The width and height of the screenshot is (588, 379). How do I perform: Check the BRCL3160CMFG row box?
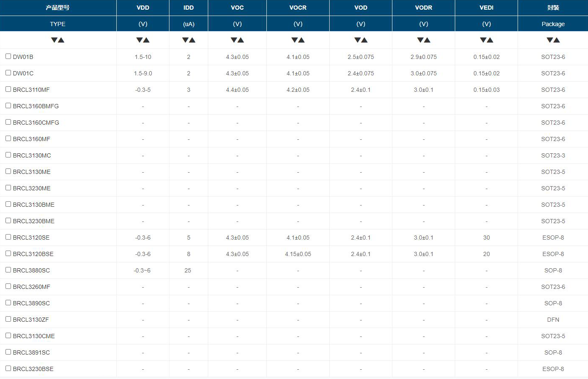point(8,122)
